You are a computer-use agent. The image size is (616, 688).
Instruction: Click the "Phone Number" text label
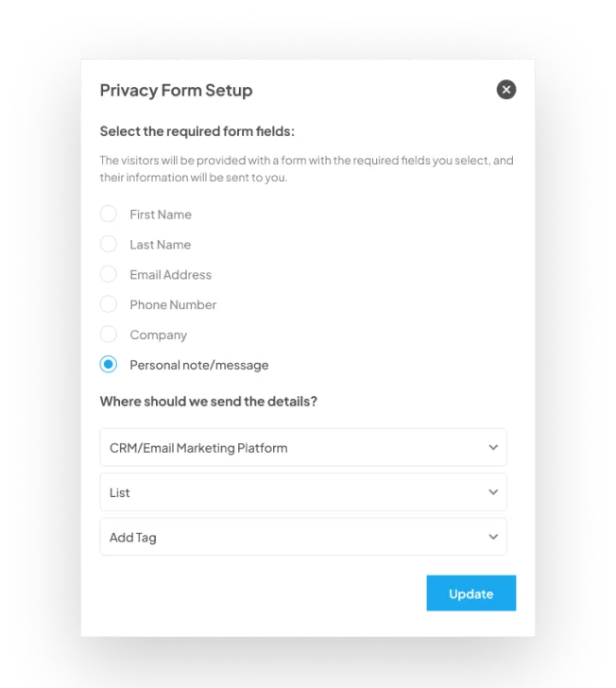click(x=173, y=304)
